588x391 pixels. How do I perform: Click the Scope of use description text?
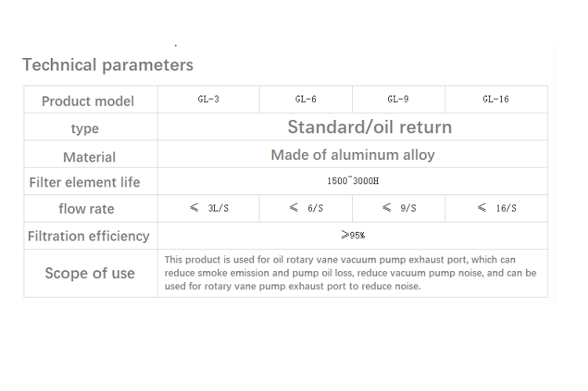(350, 273)
